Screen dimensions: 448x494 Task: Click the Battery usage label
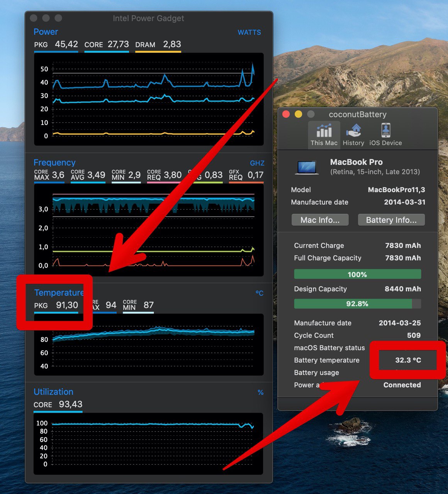316,372
